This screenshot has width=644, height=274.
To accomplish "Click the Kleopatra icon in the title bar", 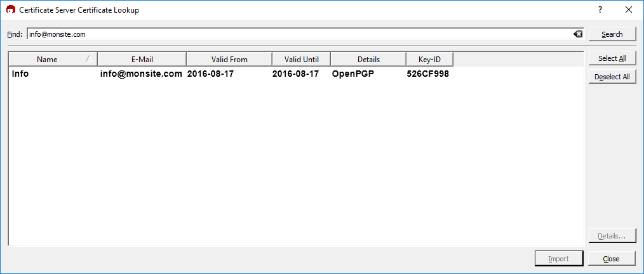I will (11, 10).
